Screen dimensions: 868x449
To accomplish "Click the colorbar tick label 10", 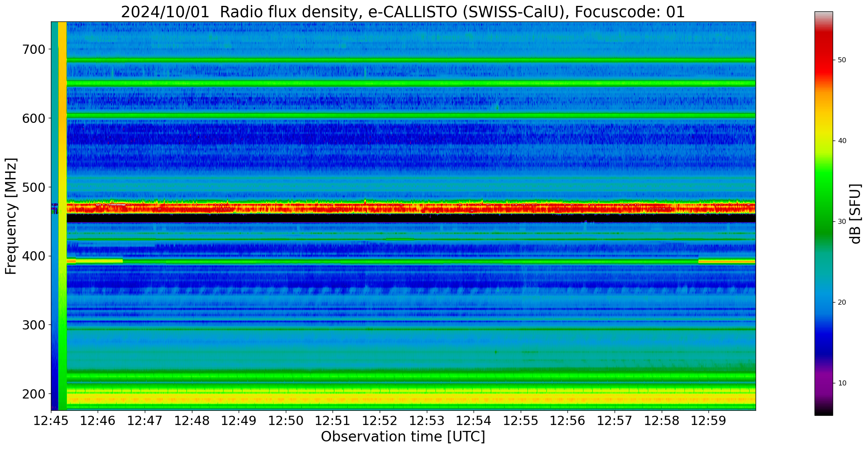I will pyautogui.click(x=842, y=383).
